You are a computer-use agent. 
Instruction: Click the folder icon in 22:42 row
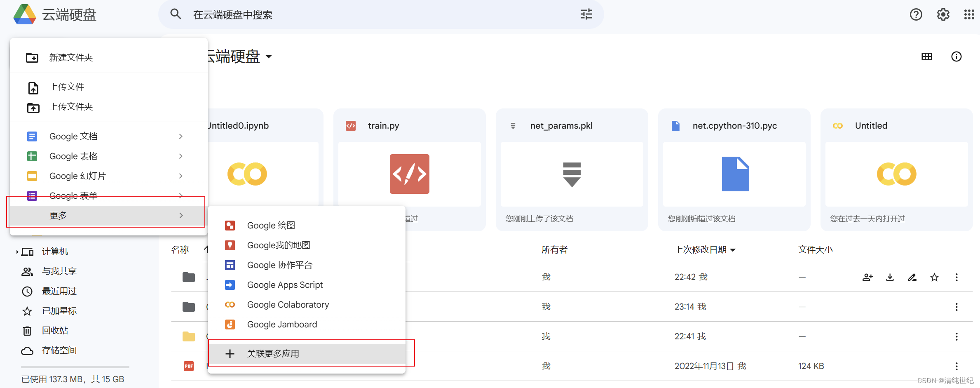(x=189, y=277)
